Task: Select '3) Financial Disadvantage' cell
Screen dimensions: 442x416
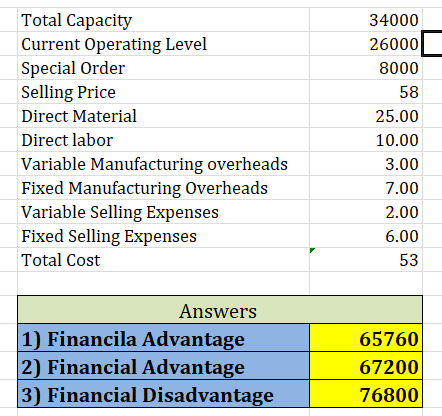Action: [163, 394]
